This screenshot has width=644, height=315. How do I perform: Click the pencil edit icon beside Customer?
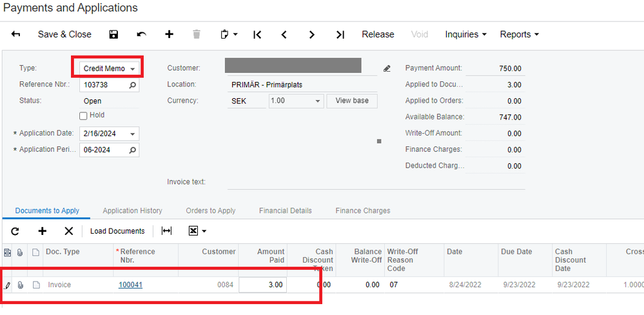click(387, 68)
